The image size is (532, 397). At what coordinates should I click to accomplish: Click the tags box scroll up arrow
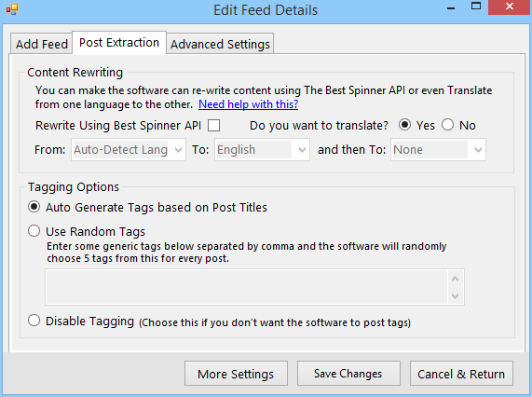pos(456,279)
